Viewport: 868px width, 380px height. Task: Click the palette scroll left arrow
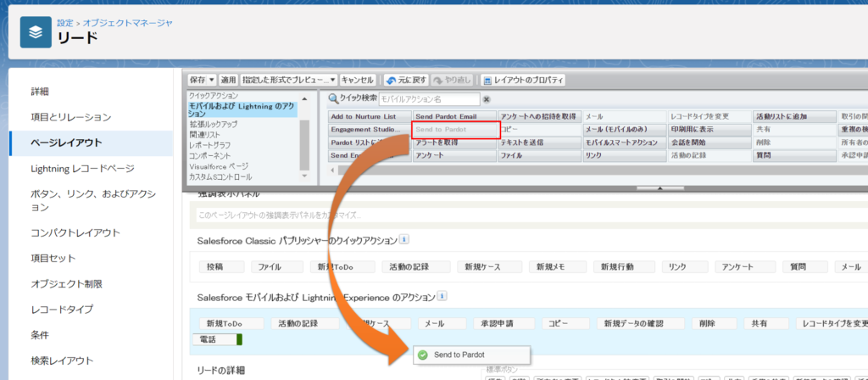click(x=332, y=170)
